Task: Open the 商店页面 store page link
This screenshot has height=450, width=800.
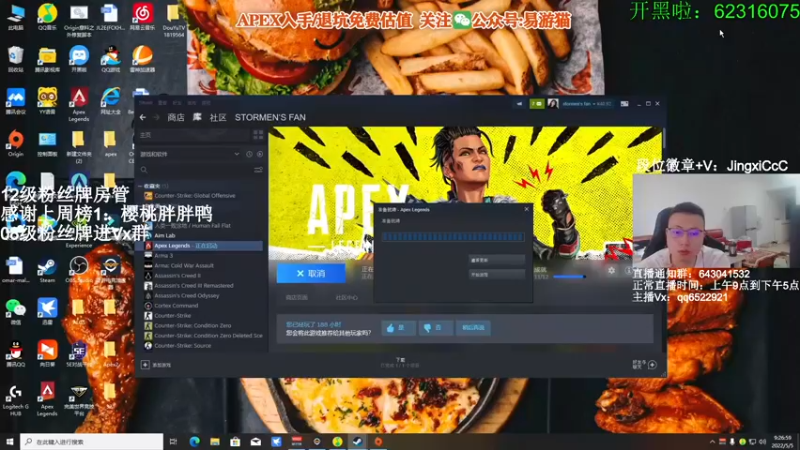Action: coord(296,298)
